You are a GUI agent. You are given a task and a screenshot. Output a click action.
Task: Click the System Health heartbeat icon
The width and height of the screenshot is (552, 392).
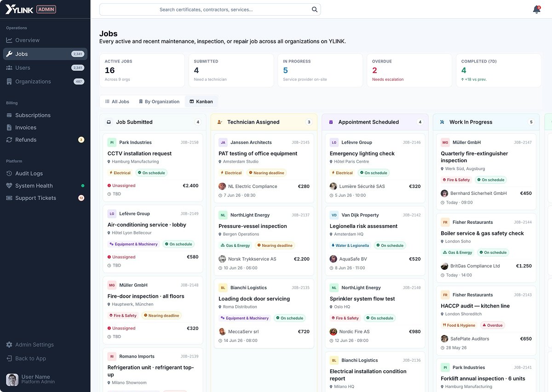9,186
